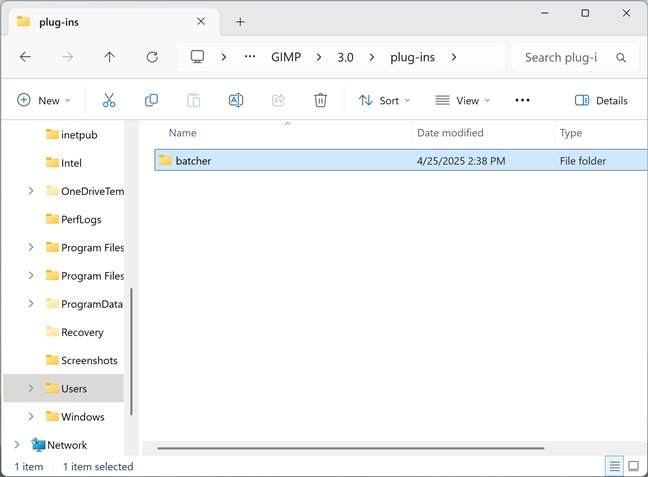Navigate back with the left arrow
This screenshot has width=648, height=477.
pyautogui.click(x=26, y=57)
